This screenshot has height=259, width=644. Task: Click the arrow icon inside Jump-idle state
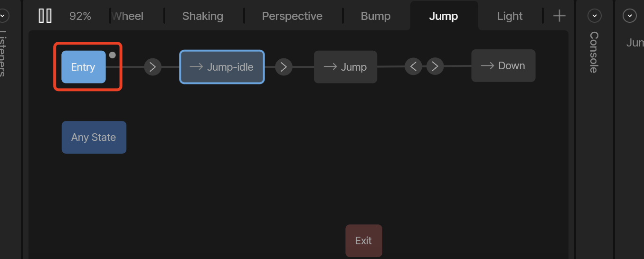coord(197,67)
